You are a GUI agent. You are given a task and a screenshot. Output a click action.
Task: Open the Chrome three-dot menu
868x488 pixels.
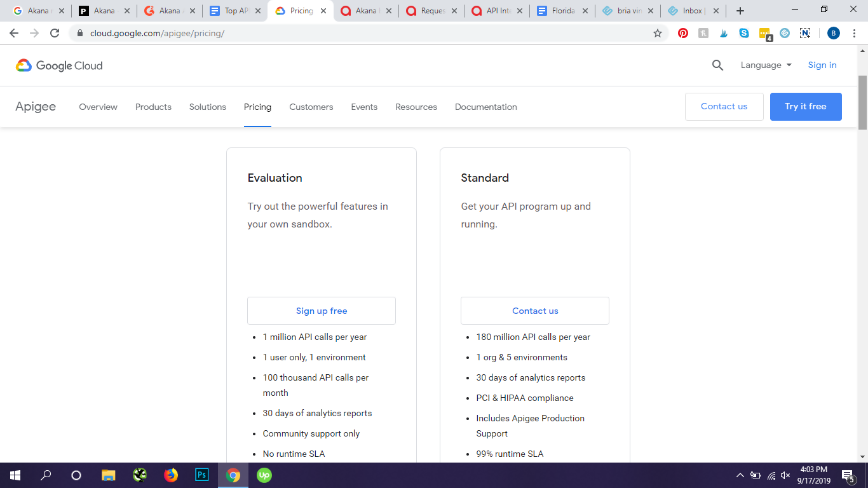pyautogui.click(x=854, y=33)
